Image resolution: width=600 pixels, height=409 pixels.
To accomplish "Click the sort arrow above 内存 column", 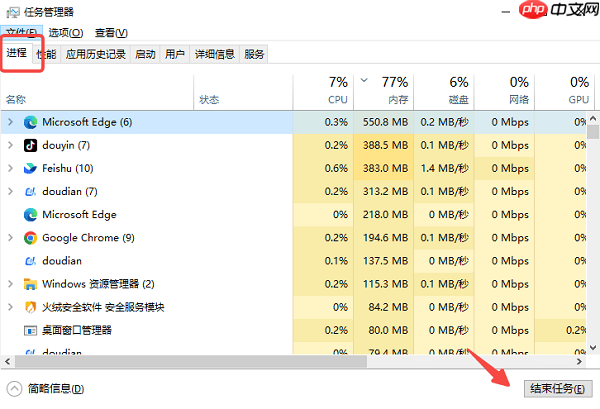I will click(364, 80).
